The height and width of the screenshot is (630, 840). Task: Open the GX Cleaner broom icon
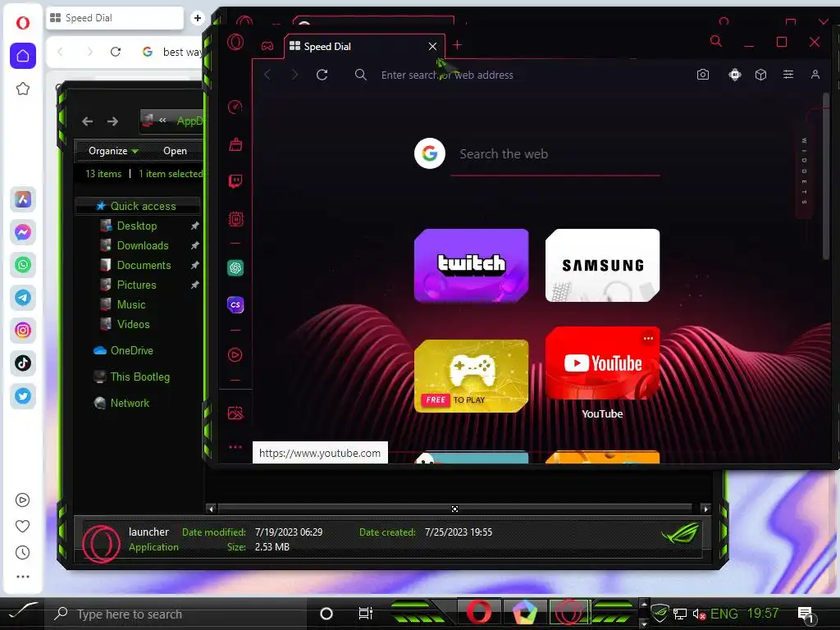coord(235,144)
